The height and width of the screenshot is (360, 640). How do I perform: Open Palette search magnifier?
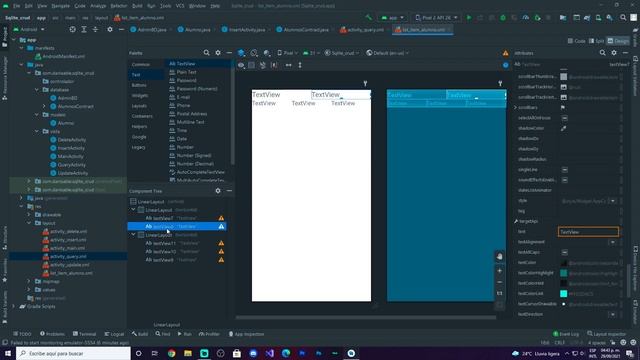click(x=207, y=53)
